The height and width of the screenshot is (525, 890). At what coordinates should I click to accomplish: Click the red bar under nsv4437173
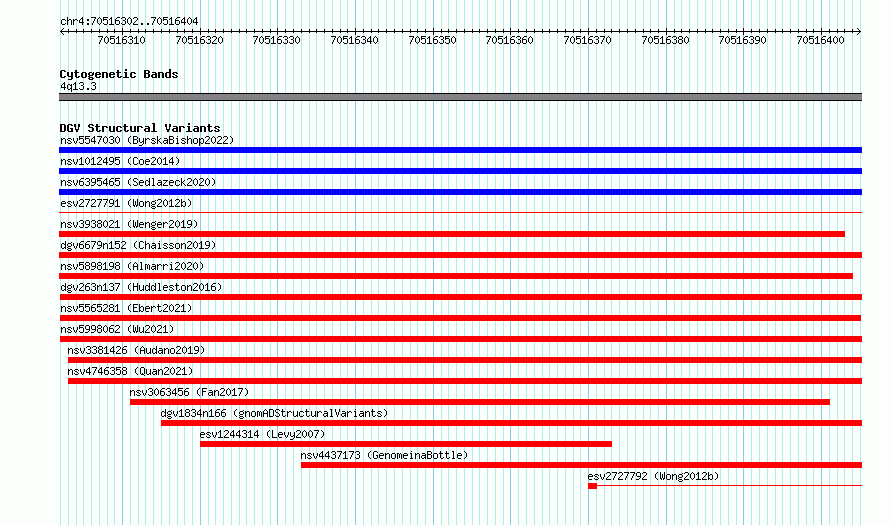point(581,465)
